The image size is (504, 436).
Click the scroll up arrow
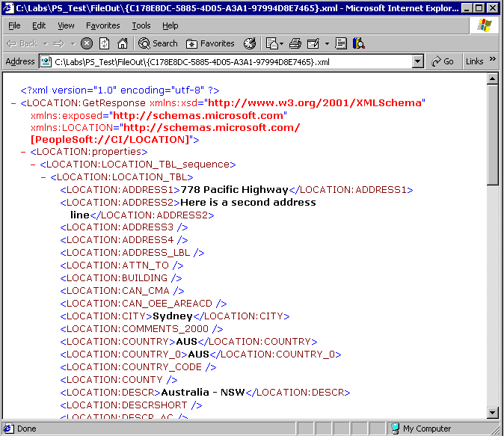coord(493,79)
